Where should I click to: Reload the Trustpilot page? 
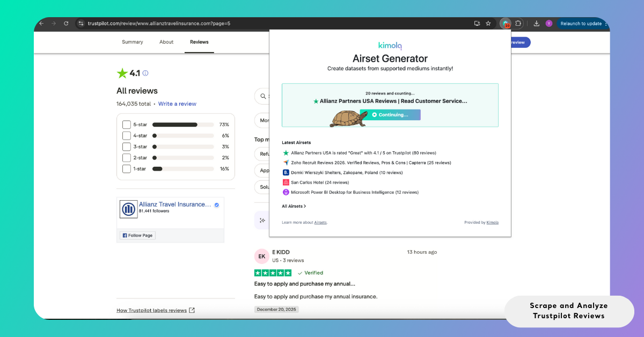[66, 24]
